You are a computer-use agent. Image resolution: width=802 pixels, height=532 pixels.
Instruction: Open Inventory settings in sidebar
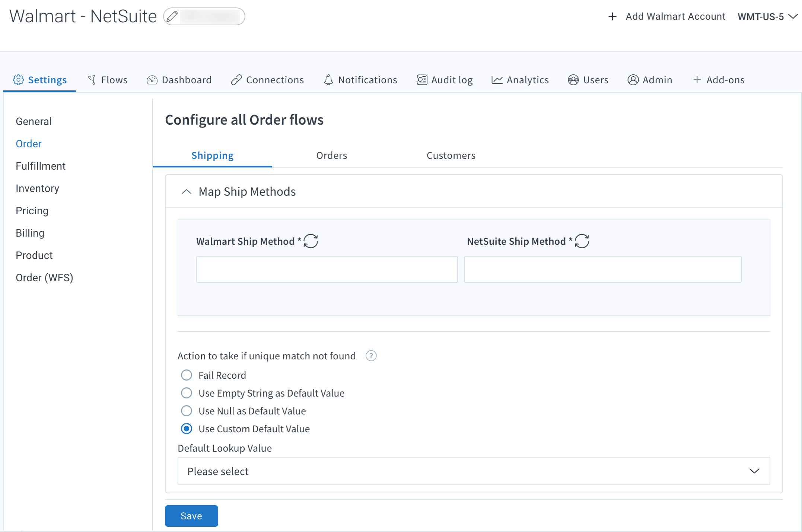tap(37, 188)
